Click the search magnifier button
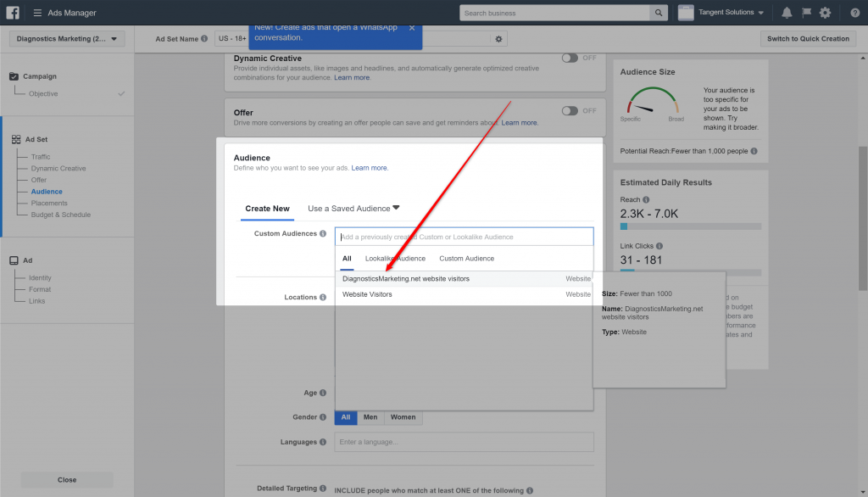Viewport: 868px width, 497px height. tap(658, 13)
